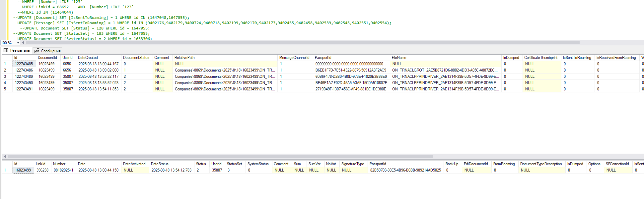
Task: Select the DateCreated column header
Action: pyautogui.click(x=98, y=58)
